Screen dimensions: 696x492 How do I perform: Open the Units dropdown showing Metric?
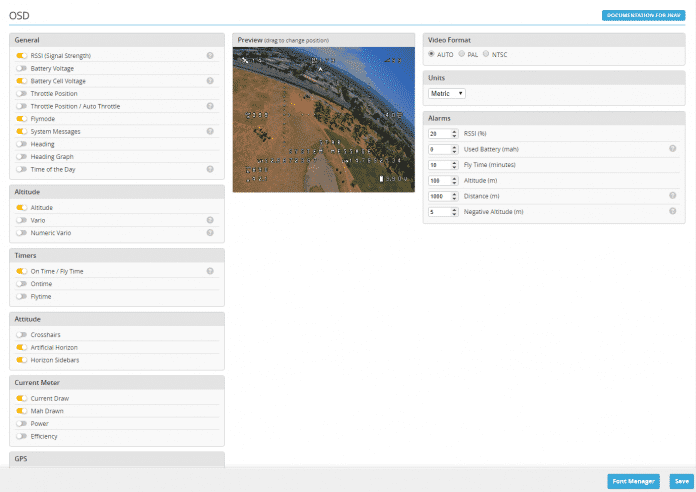coord(447,93)
